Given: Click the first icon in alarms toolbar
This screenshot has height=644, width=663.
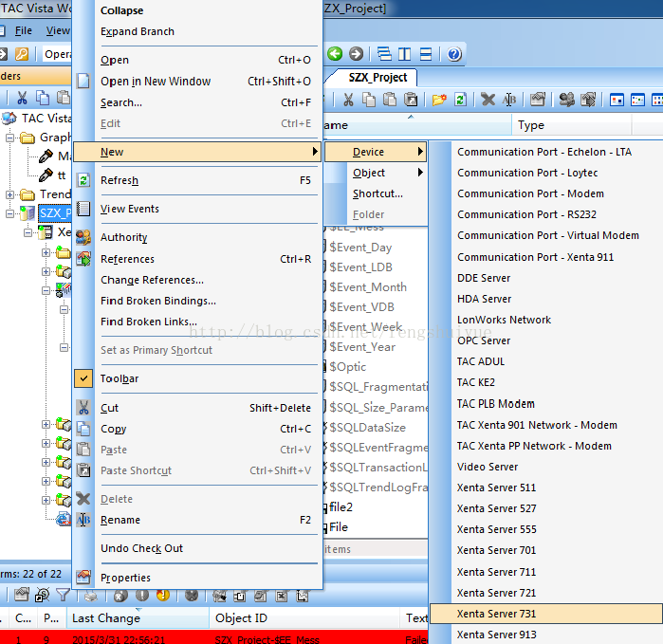Looking at the screenshot, I should (x=21, y=596).
